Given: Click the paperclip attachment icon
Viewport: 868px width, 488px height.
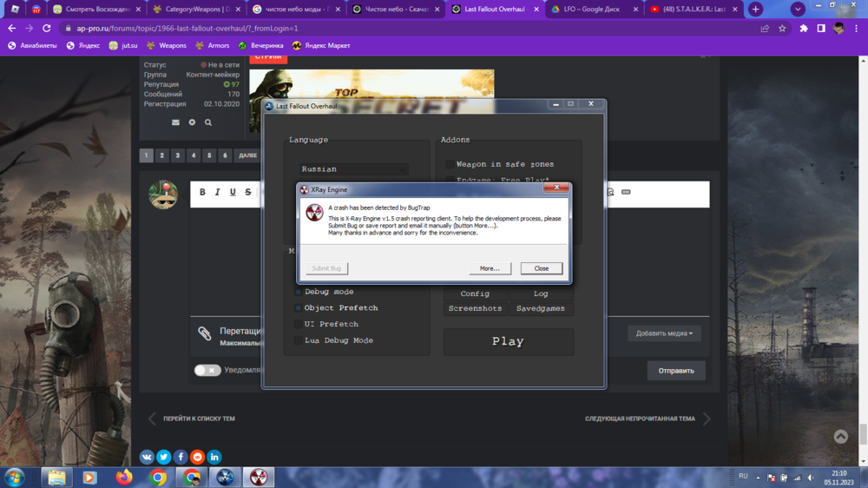Looking at the screenshot, I should 205,333.
